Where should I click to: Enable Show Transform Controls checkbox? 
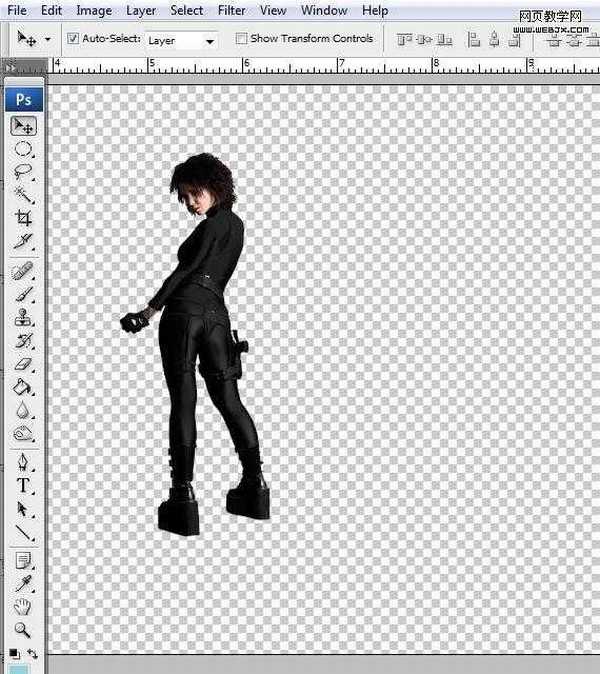click(x=241, y=39)
